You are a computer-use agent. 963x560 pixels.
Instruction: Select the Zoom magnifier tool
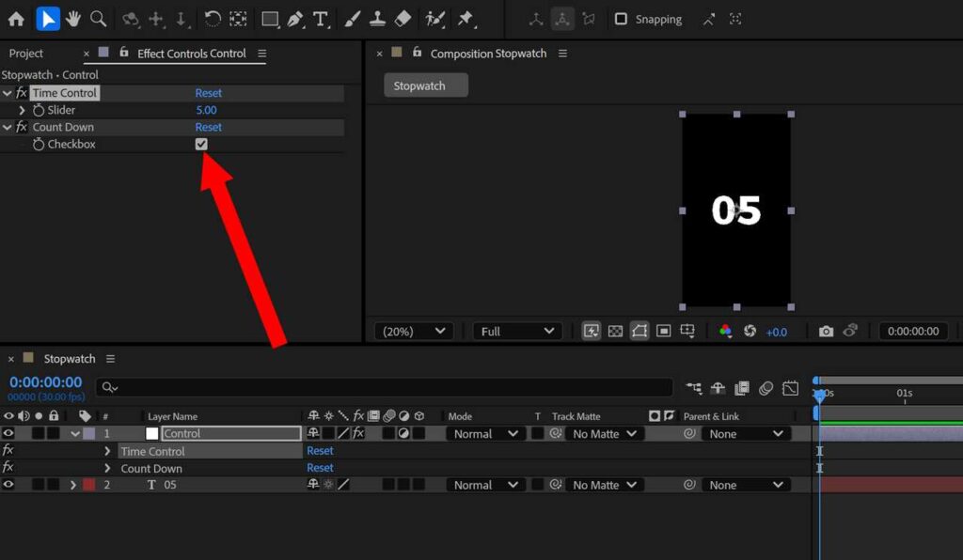[x=98, y=19]
